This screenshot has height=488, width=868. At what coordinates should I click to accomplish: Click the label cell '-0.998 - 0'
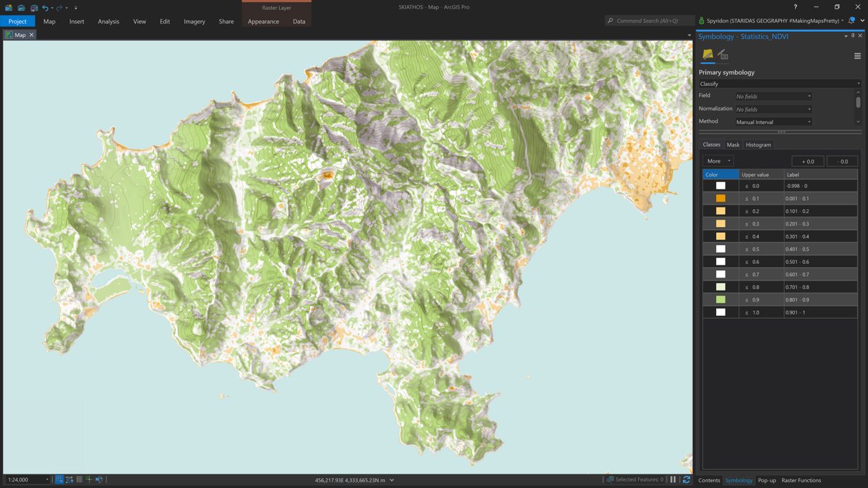pyautogui.click(x=821, y=186)
